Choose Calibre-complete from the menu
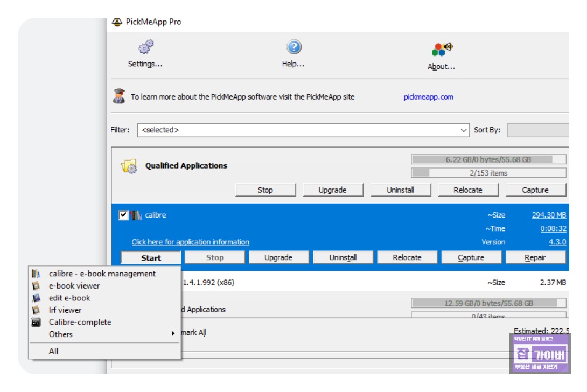 (104, 323)
